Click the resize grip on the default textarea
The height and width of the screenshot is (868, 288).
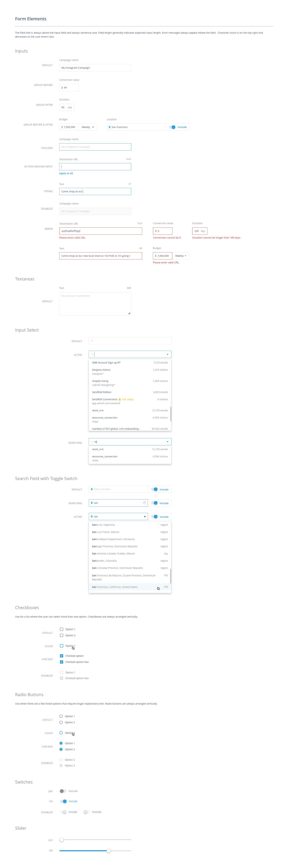[x=129, y=313]
